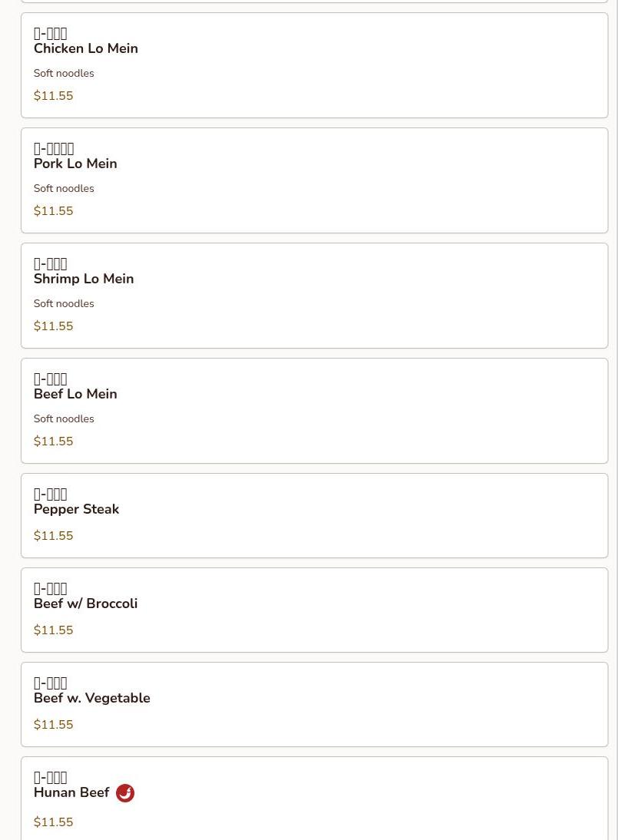Screen dimensions: 633x840
Task: Click Soft noodles description under Beef Lo Mein
Action: click(x=64, y=419)
